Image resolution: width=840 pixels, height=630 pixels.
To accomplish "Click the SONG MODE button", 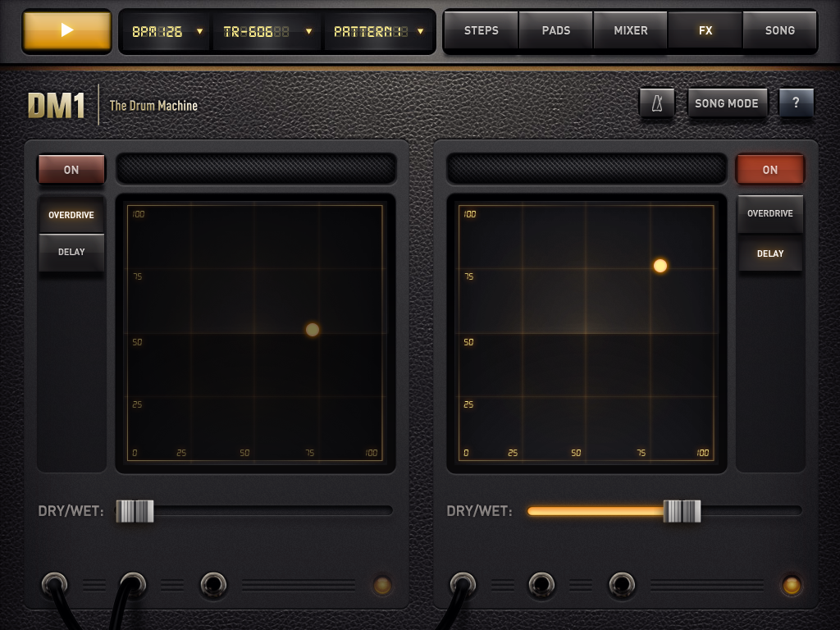I will pos(726,103).
